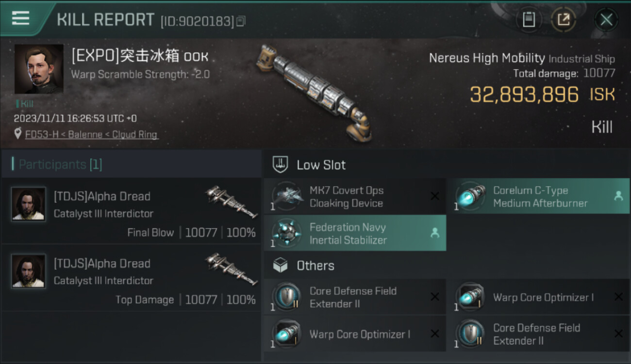Switch to the Participants tab

pos(60,164)
